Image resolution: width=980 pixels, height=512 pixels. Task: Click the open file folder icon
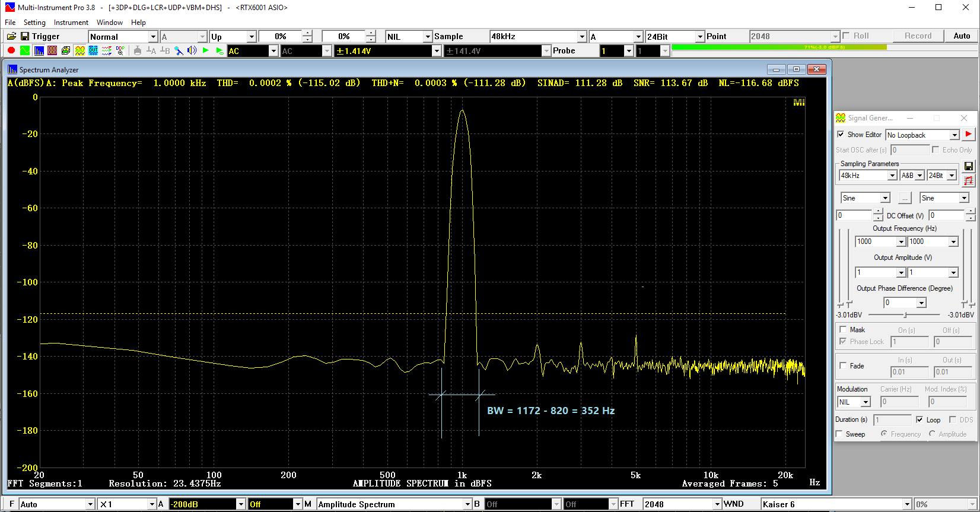(x=11, y=37)
